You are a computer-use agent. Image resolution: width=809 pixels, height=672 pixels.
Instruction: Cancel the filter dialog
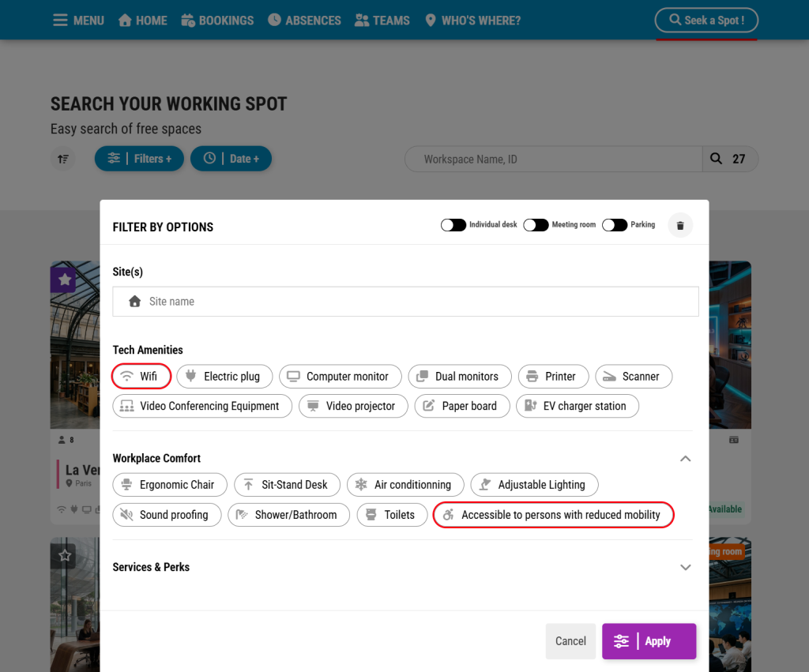[x=570, y=641]
